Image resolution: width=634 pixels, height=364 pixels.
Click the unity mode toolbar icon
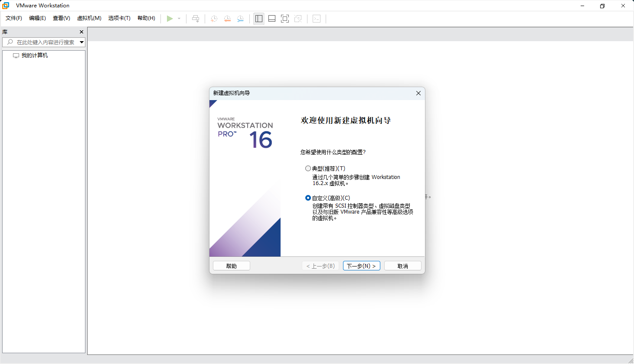[x=298, y=19]
